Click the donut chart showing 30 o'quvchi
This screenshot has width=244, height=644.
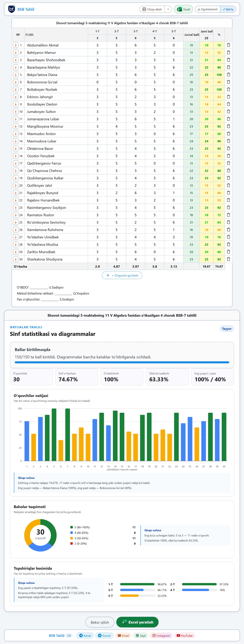[x=40, y=535]
